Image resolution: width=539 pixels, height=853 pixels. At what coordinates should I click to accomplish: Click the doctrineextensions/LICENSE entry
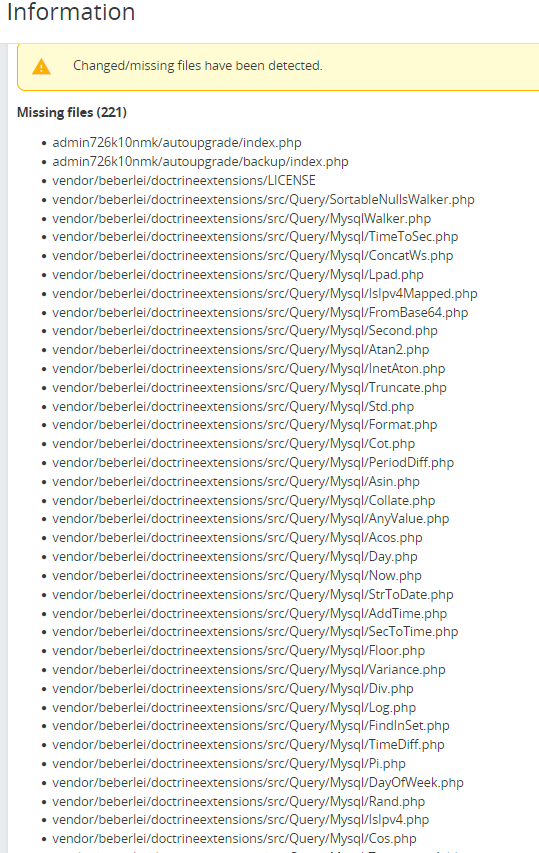click(184, 181)
